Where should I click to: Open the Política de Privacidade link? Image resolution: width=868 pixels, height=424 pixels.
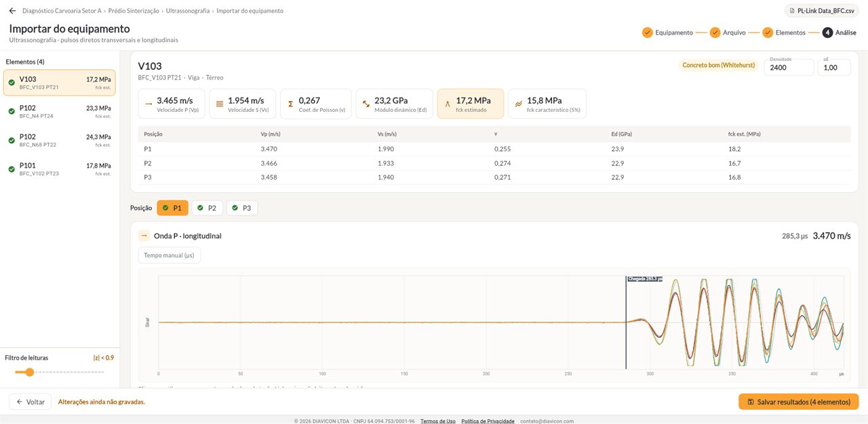click(488, 421)
